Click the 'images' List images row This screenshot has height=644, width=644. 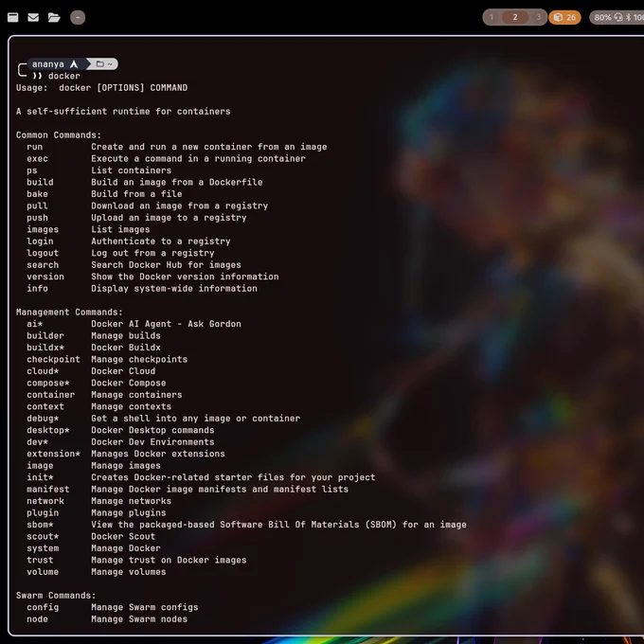coord(88,229)
